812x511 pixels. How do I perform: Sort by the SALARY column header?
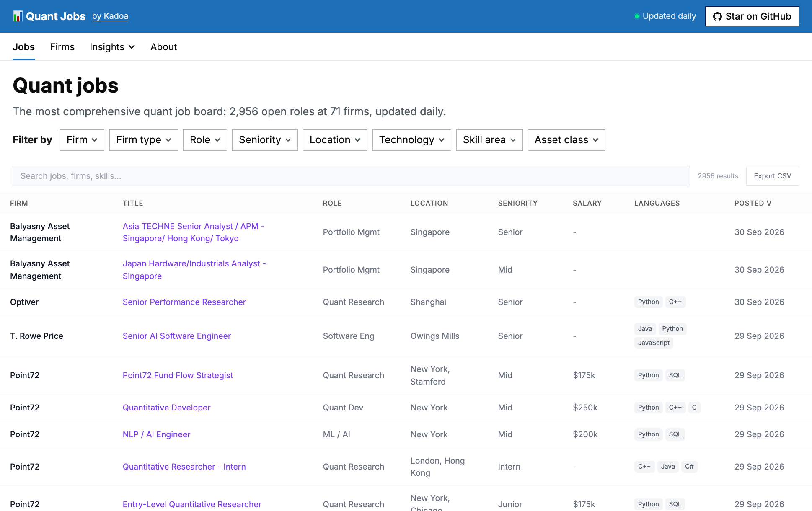click(587, 203)
